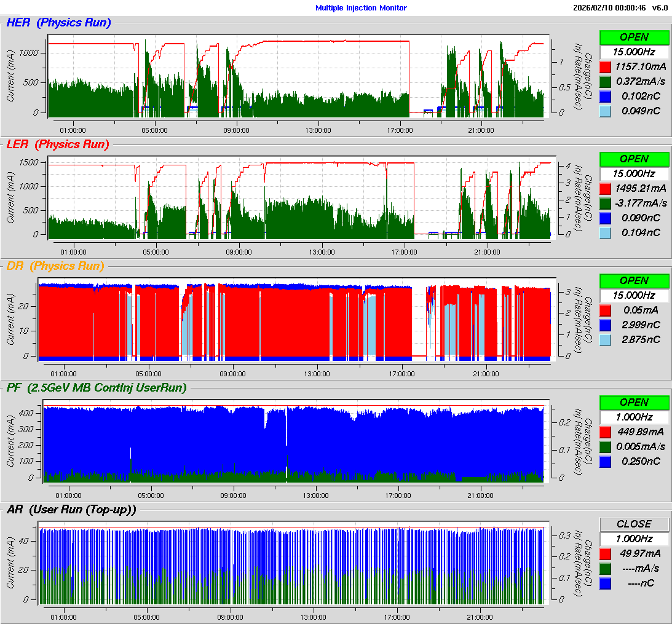Click the blue swatch beside 0.250nC in PF
This screenshot has width=672, height=624.
(605, 461)
